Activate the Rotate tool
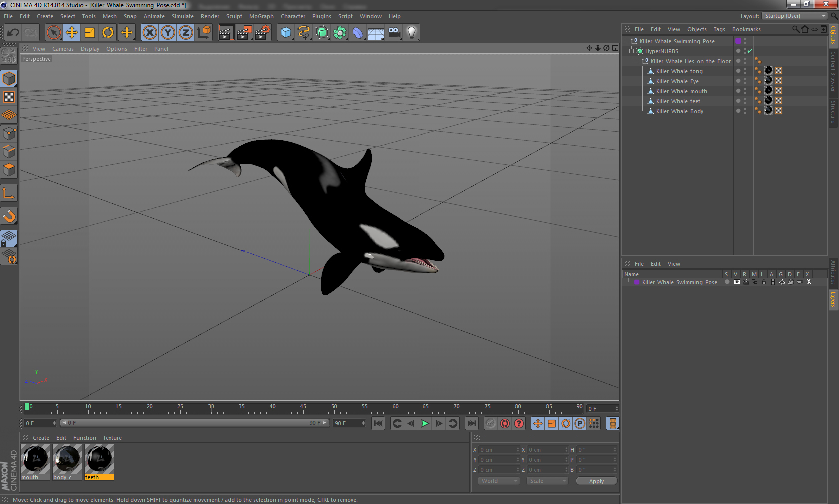839x504 pixels. 108,33
